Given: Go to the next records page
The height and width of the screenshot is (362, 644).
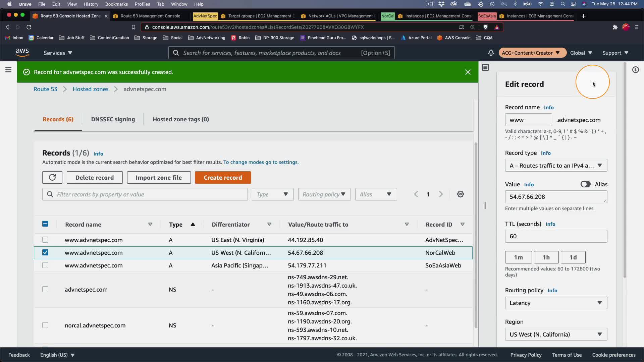Looking at the screenshot, I should pos(441,194).
